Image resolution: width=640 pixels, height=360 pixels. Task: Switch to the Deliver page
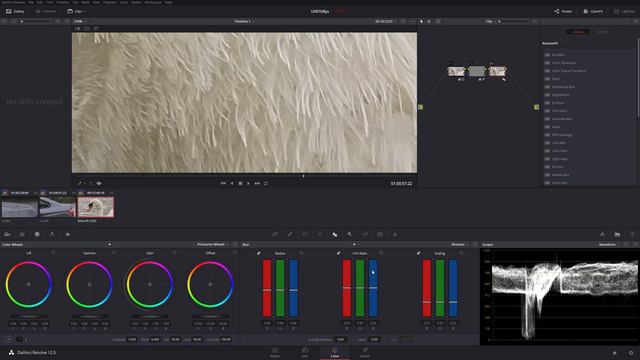pyautogui.click(x=365, y=353)
